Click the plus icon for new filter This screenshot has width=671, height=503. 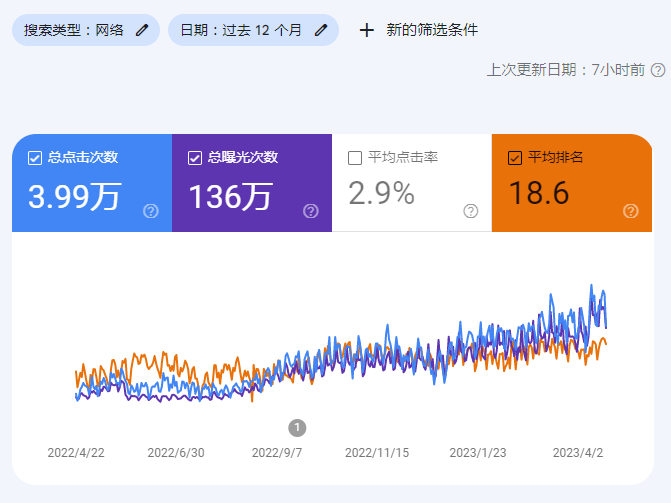(367, 30)
